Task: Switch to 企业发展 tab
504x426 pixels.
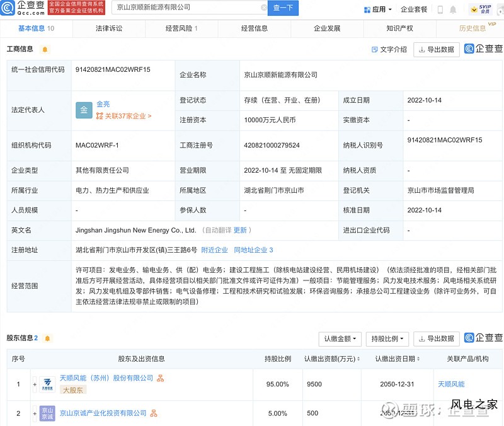Action: 327,28
